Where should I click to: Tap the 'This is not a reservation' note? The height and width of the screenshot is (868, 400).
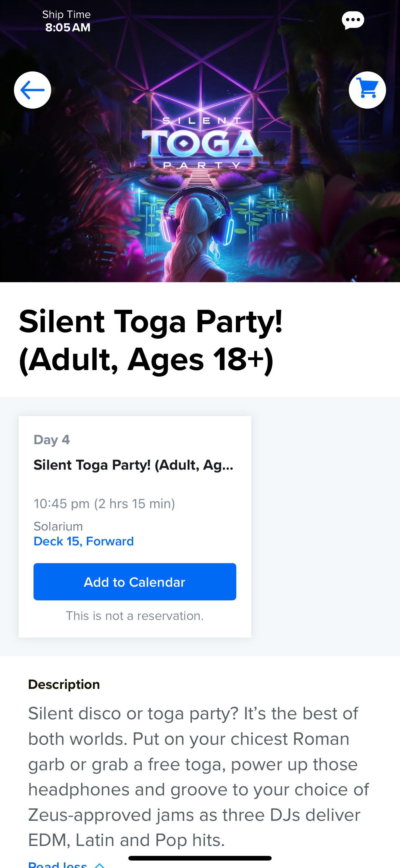coord(135,616)
